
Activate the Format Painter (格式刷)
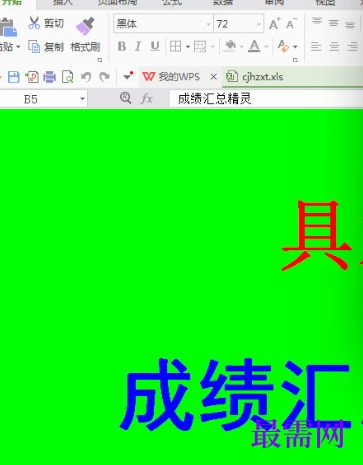coord(85,35)
